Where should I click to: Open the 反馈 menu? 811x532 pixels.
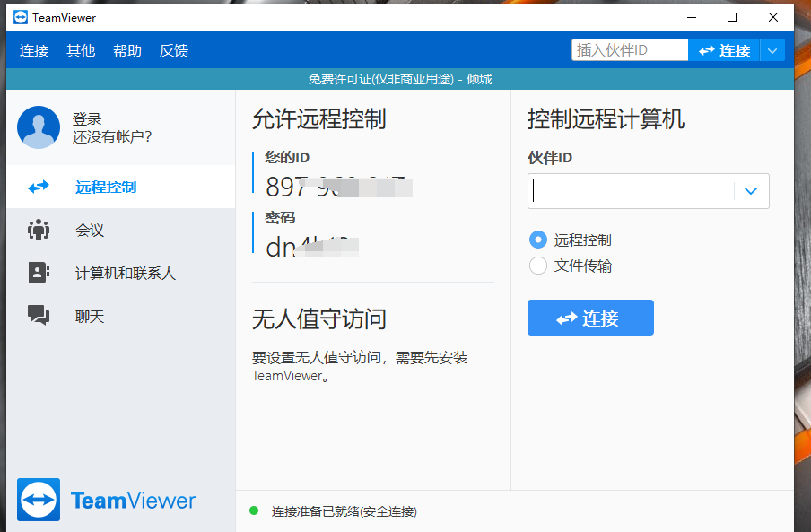tap(174, 50)
